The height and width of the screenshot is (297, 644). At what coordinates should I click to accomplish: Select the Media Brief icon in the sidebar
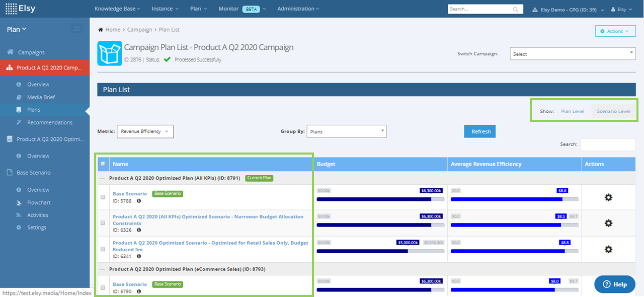tap(19, 97)
